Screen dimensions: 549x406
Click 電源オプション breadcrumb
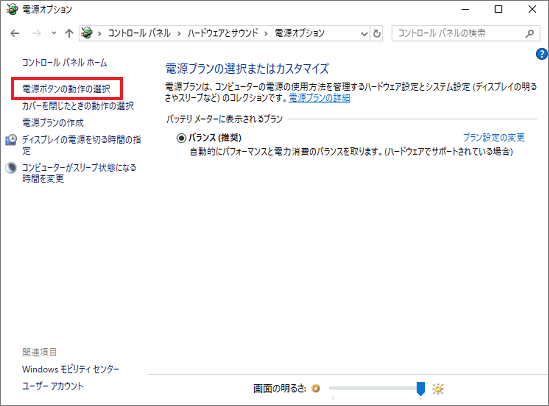299,33
